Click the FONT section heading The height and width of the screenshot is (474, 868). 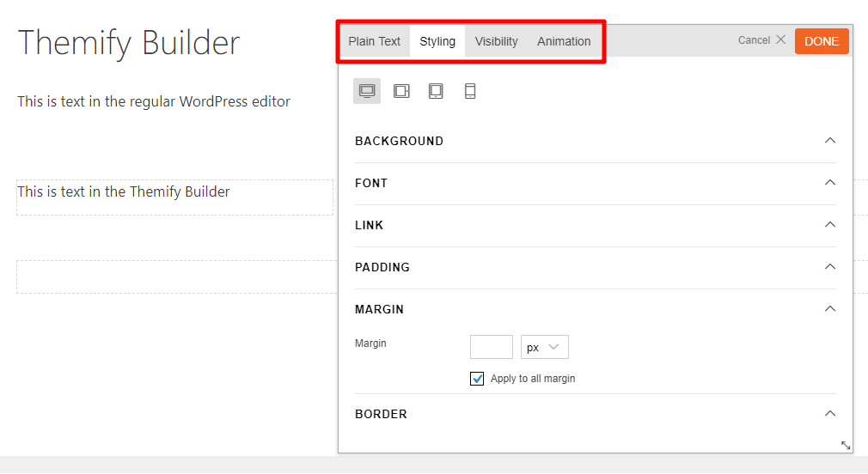(x=371, y=183)
